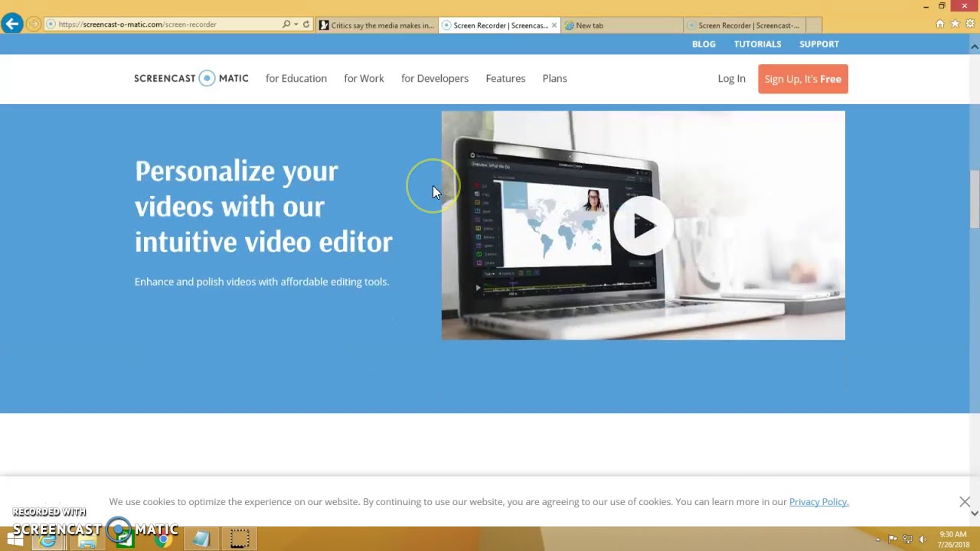
Task: Click the laptop video thumbnail image
Action: [x=643, y=225]
